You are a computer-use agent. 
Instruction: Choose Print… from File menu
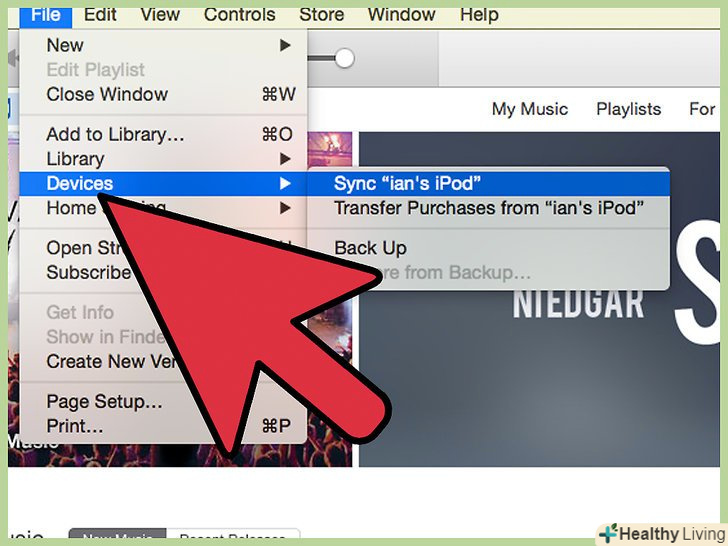(163, 426)
